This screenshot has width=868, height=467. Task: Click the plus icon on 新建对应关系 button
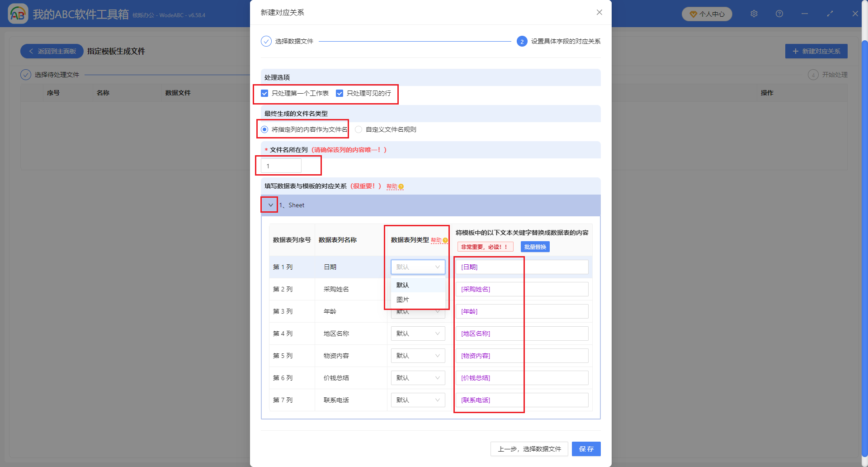796,51
